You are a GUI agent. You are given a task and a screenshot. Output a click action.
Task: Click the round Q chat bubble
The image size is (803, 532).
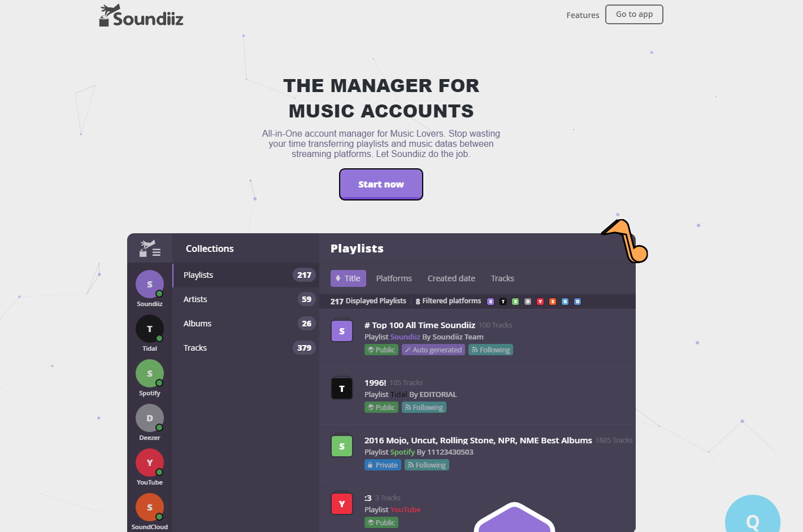coord(753,515)
